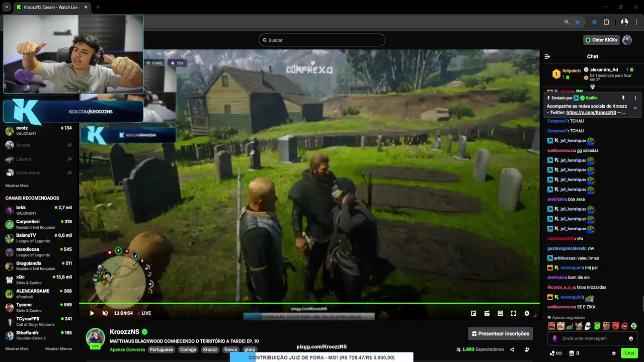Click the clip creation icon in player

tap(487, 313)
